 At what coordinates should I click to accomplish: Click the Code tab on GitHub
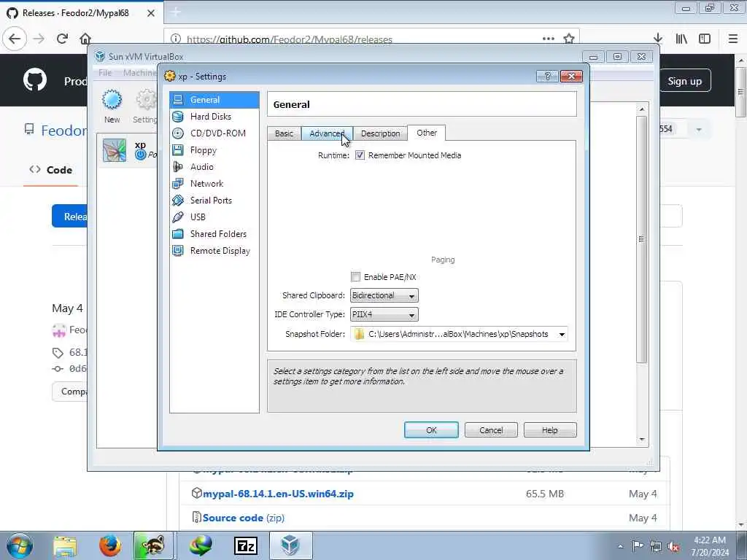(x=51, y=170)
